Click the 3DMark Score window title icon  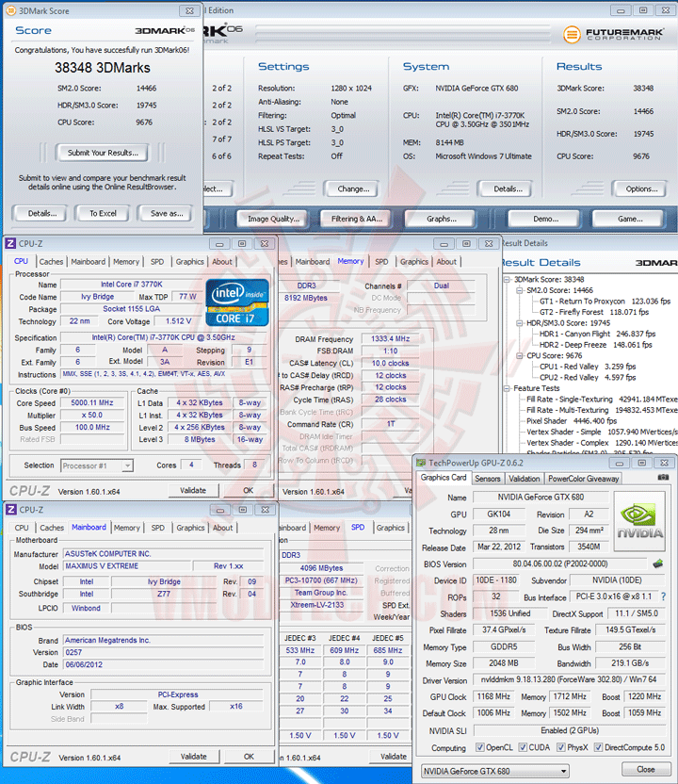pyautogui.click(x=11, y=10)
